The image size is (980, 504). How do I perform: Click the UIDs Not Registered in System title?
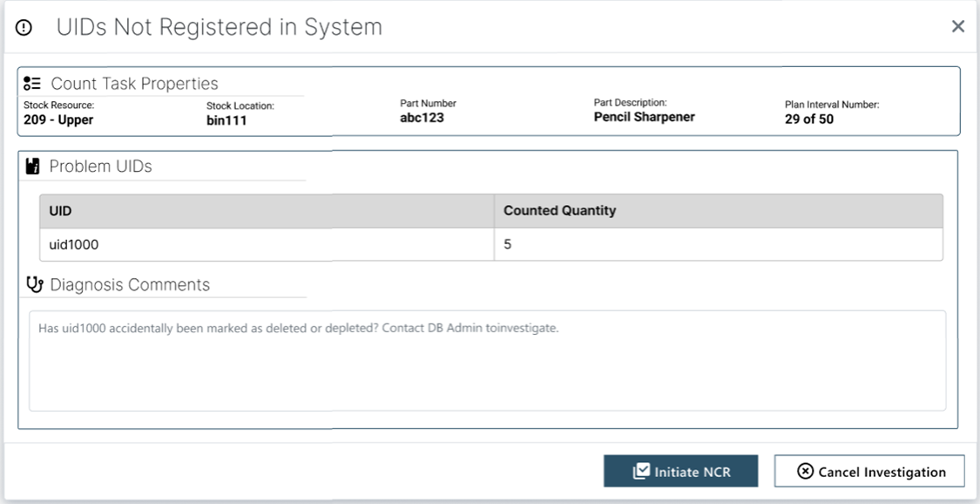tap(220, 27)
